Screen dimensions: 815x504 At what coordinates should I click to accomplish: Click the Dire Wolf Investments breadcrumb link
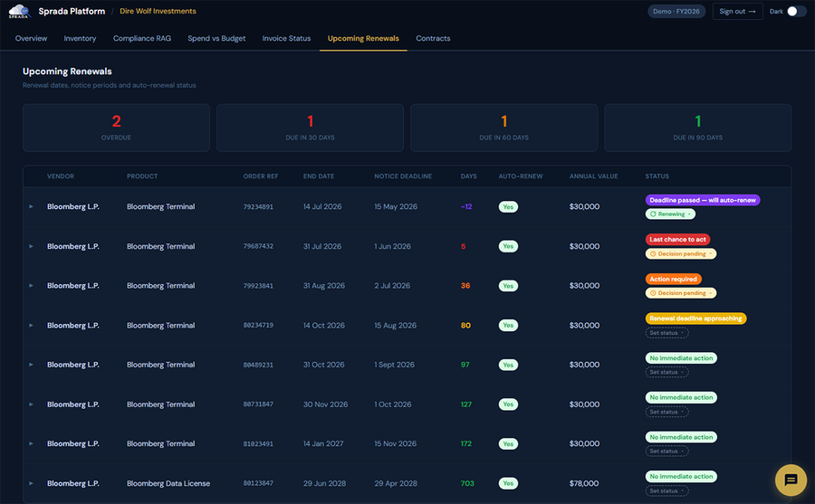pos(158,11)
